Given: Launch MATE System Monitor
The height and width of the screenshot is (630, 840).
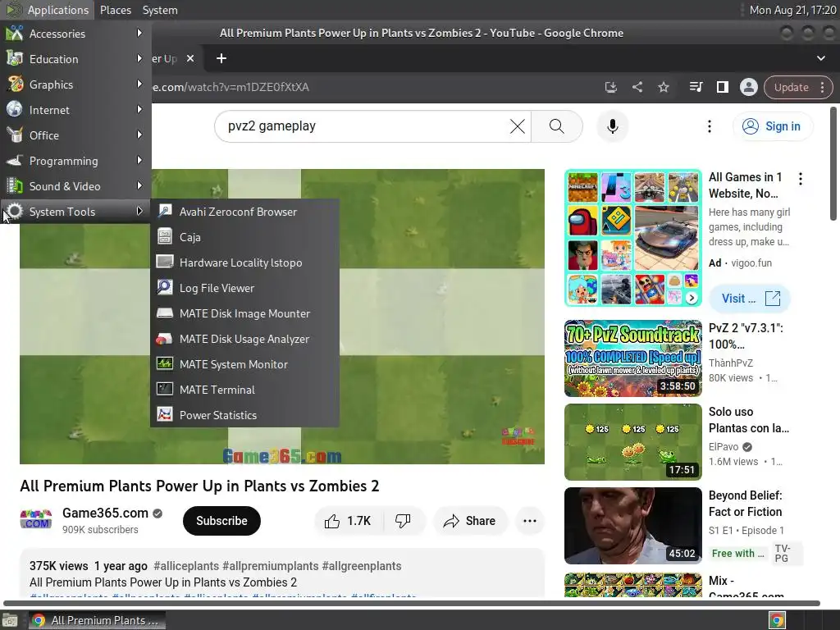Looking at the screenshot, I should click(x=244, y=364).
